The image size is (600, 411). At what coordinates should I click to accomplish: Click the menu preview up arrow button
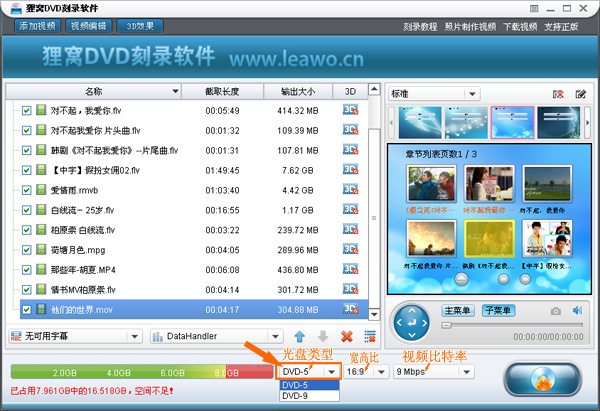click(461, 279)
